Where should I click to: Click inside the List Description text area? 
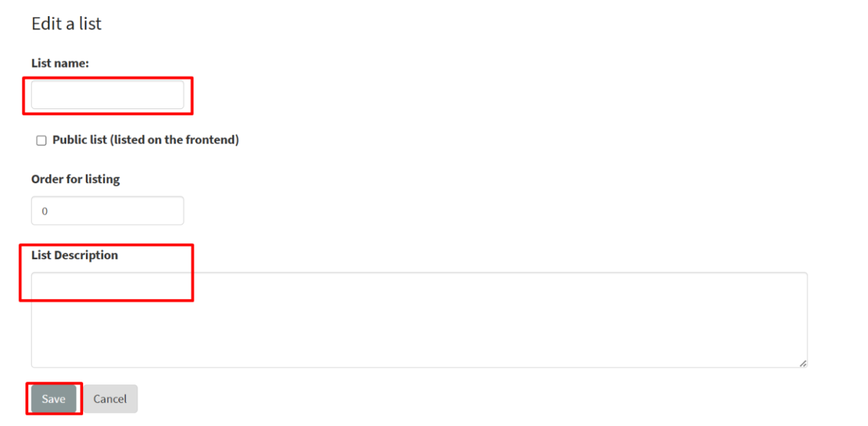coord(419,320)
